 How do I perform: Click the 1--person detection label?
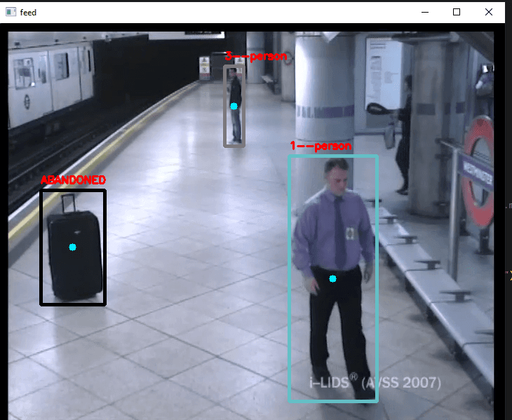321,146
